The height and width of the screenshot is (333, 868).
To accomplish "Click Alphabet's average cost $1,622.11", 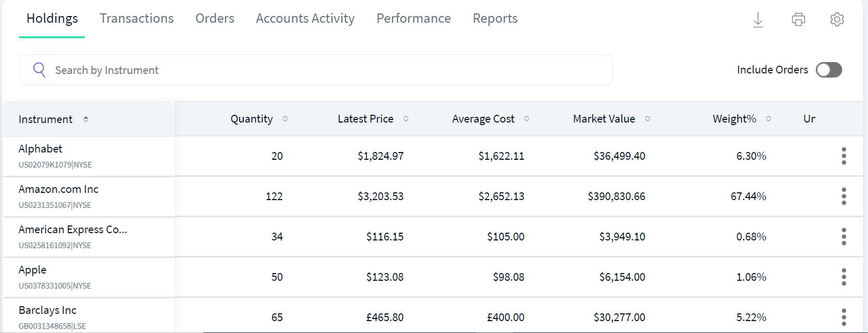I will pyautogui.click(x=501, y=156).
